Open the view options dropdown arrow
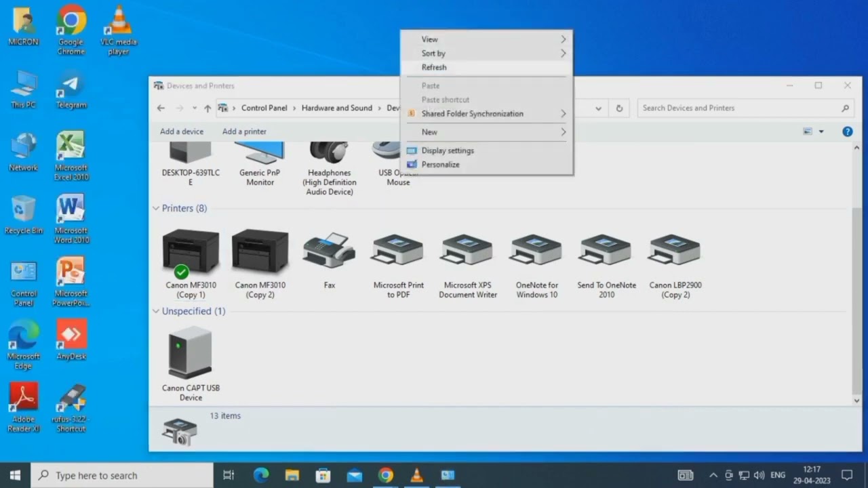This screenshot has height=488, width=868. (821, 131)
